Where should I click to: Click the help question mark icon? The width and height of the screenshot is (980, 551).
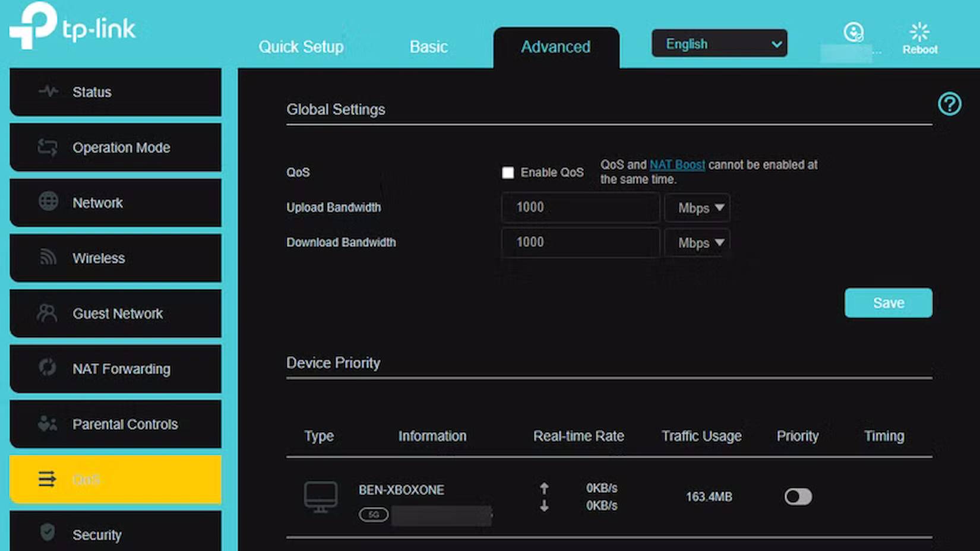pyautogui.click(x=950, y=104)
